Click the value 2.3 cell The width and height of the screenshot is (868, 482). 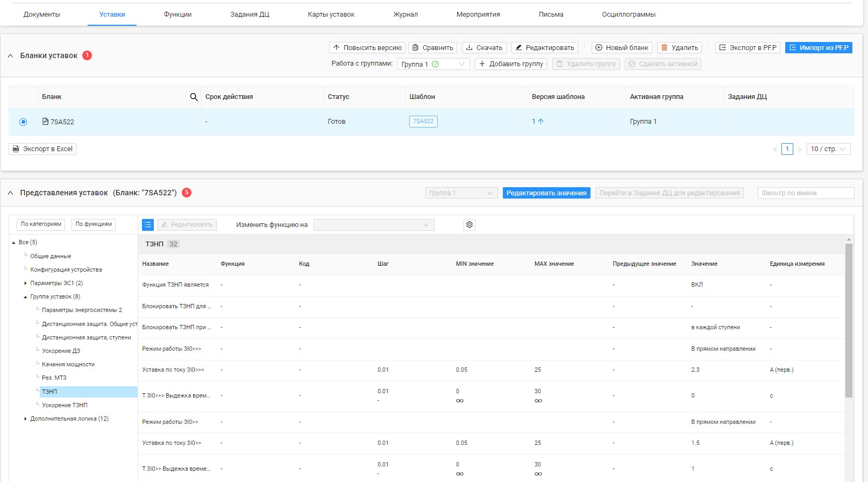(695, 370)
